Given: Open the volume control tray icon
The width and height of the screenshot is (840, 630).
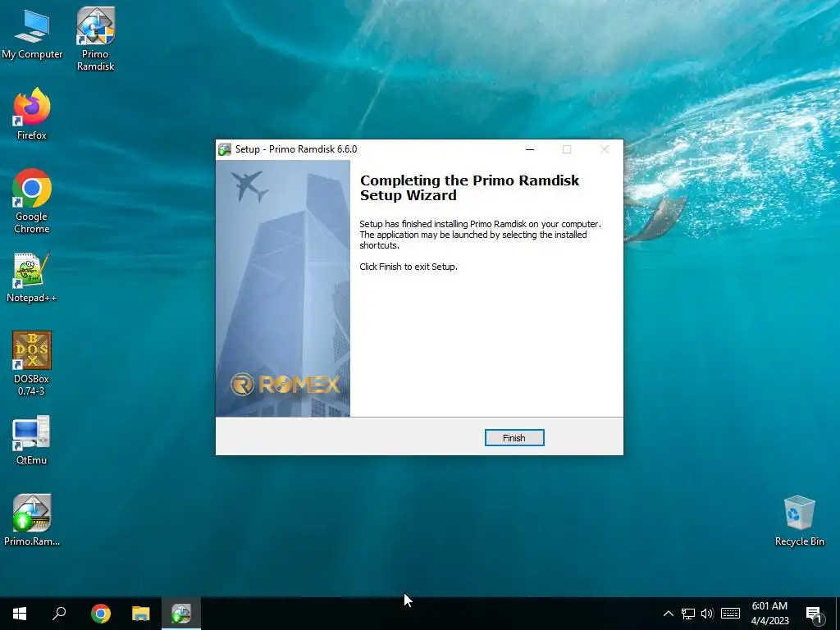Looking at the screenshot, I should pyautogui.click(x=707, y=614).
